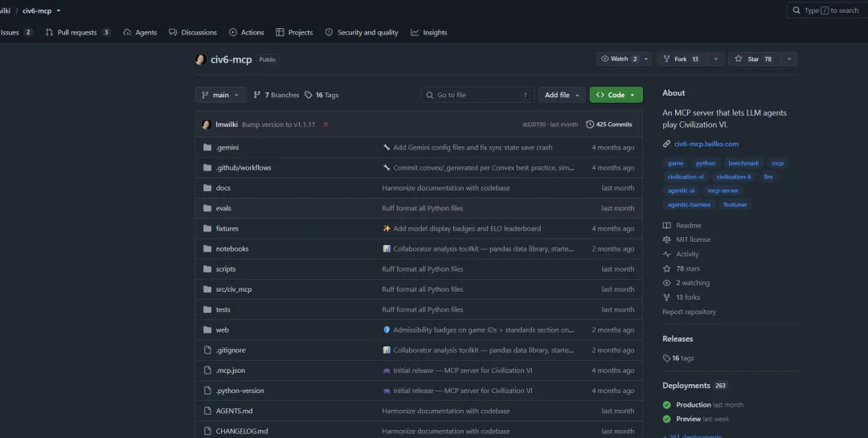Open the .github/workflows folder name
Viewport: 868px width, 438px height.
pyautogui.click(x=244, y=168)
